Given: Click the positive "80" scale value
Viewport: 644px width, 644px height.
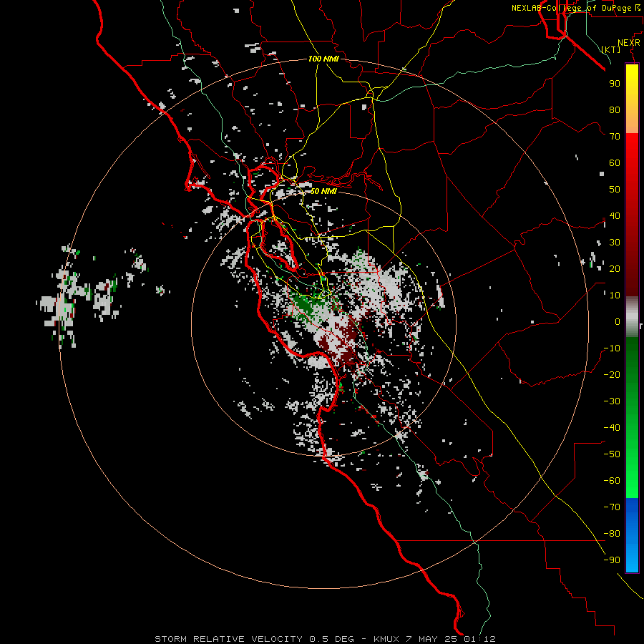Looking at the screenshot, I should click(x=615, y=110).
